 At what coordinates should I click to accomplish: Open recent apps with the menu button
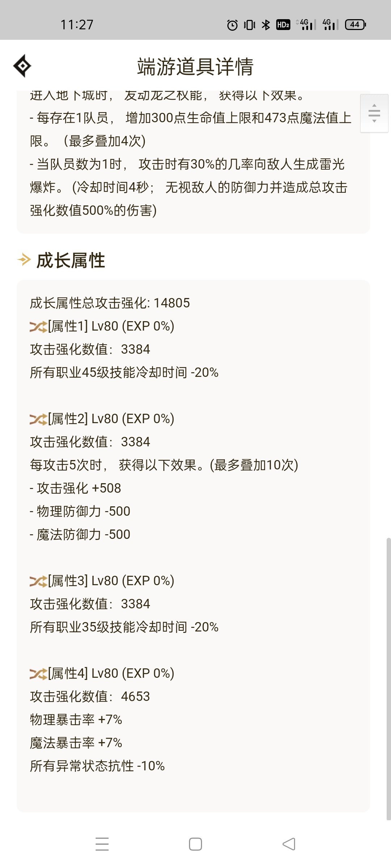point(102,844)
